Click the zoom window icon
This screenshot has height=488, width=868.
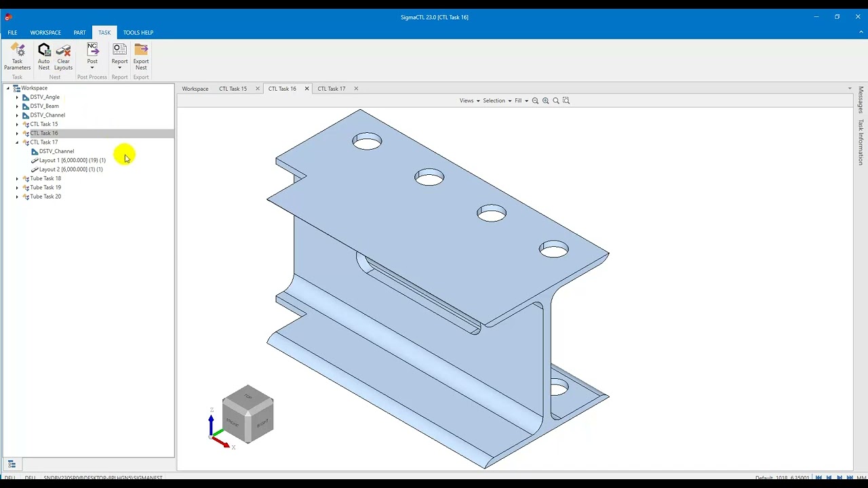(x=566, y=100)
